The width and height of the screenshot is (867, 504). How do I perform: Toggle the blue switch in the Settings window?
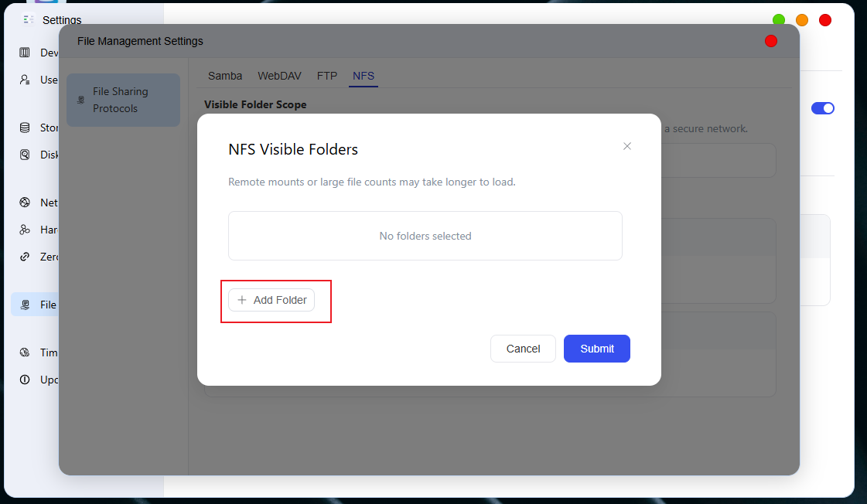823,108
